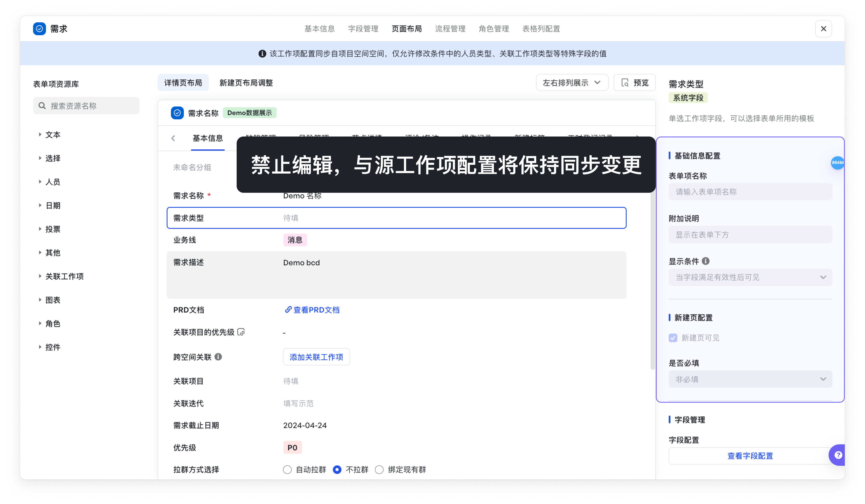Screen dimensions: 865x504
Task: Switch to the 基本信息 top navigation tab
Action: (x=320, y=29)
